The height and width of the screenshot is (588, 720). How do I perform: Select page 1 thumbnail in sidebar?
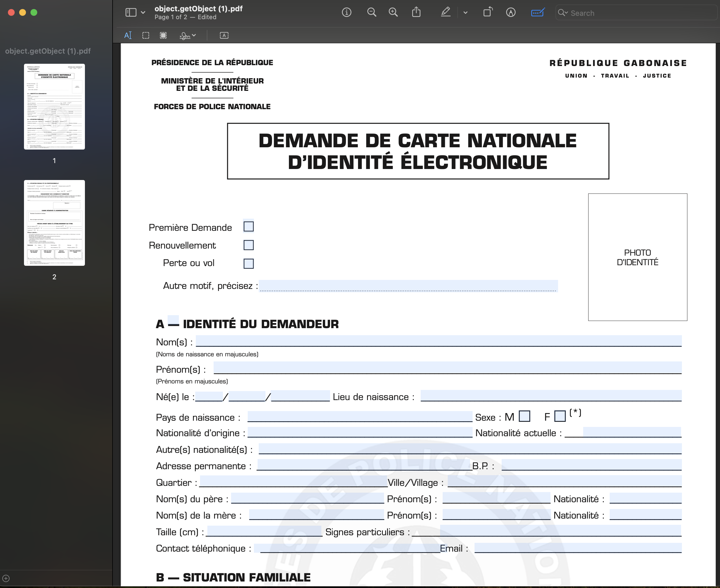pos(54,107)
